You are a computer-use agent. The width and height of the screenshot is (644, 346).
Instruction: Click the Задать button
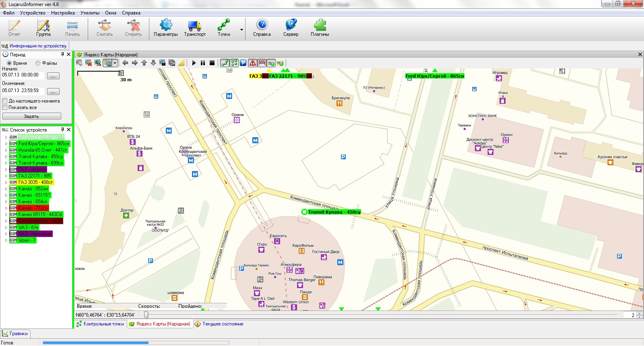(31, 116)
